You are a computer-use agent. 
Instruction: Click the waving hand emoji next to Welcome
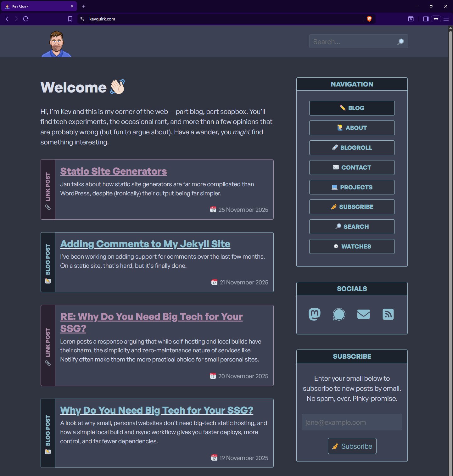tap(117, 87)
